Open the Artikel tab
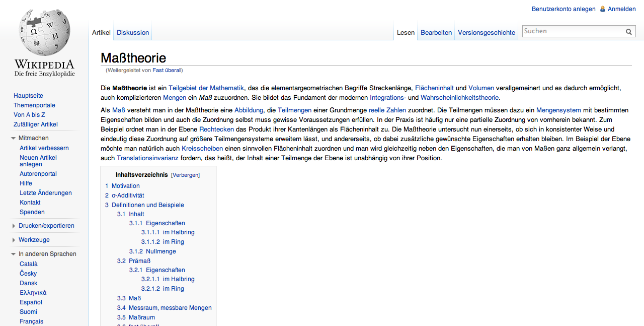 (101, 32)
